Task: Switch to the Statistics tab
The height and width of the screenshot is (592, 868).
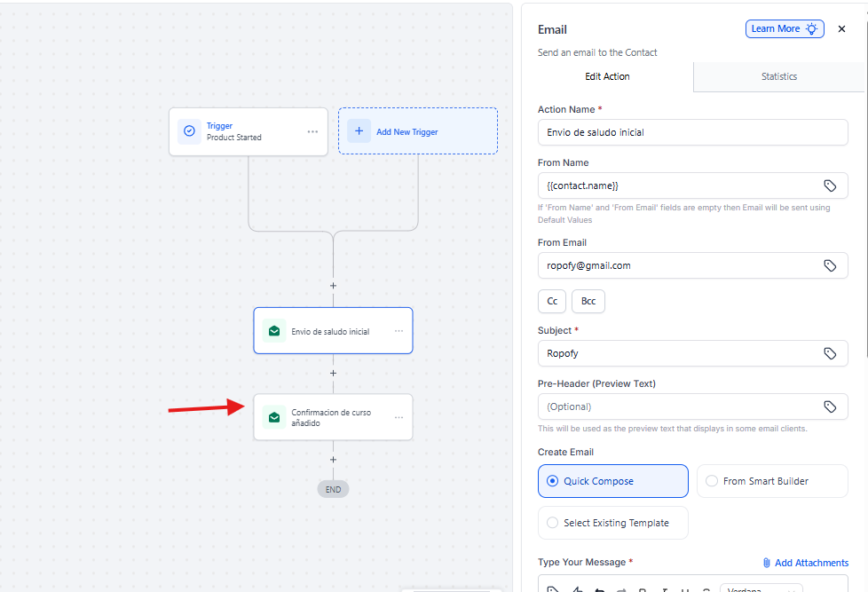Action: click(x=778, y=76)
